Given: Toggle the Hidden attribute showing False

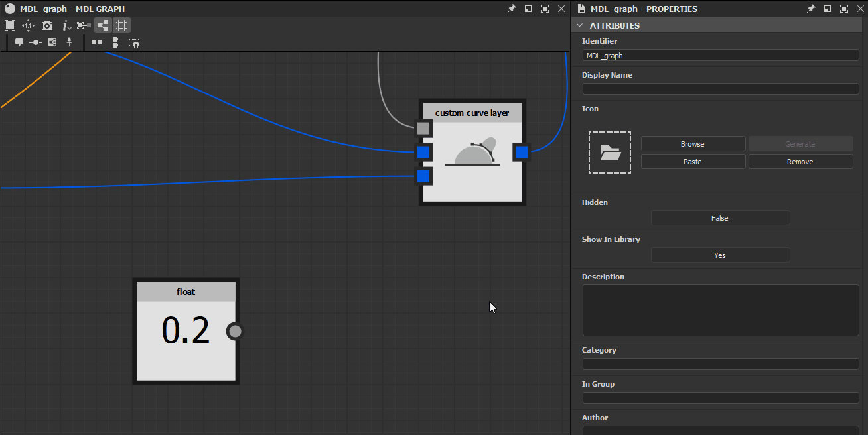Looking at the screenshot, I should [x=720, y=218].
